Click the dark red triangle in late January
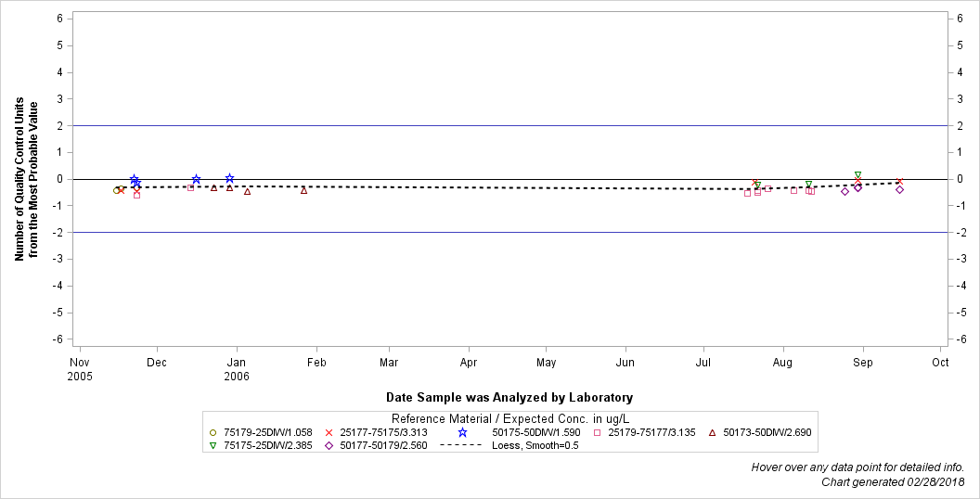The width and height of the screenshot is (980, 499). coord(303,190)
